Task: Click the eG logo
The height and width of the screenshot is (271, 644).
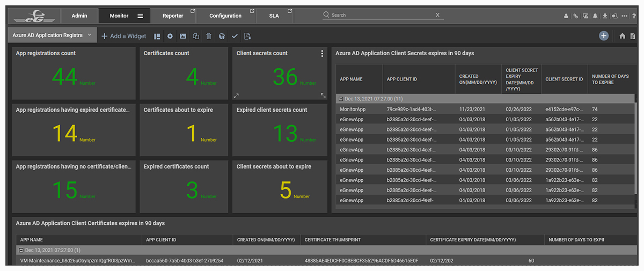Action: pyautogui.click(x=35, y=16)
